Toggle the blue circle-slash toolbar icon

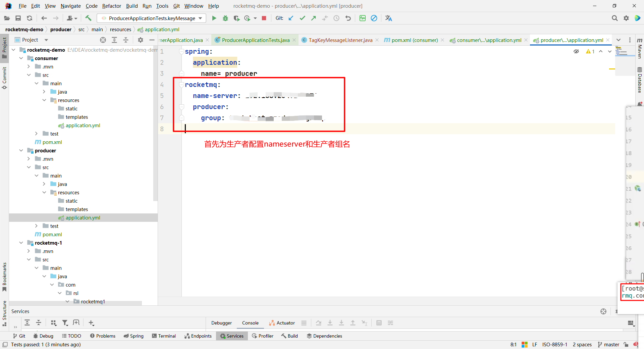coord(374,18)
